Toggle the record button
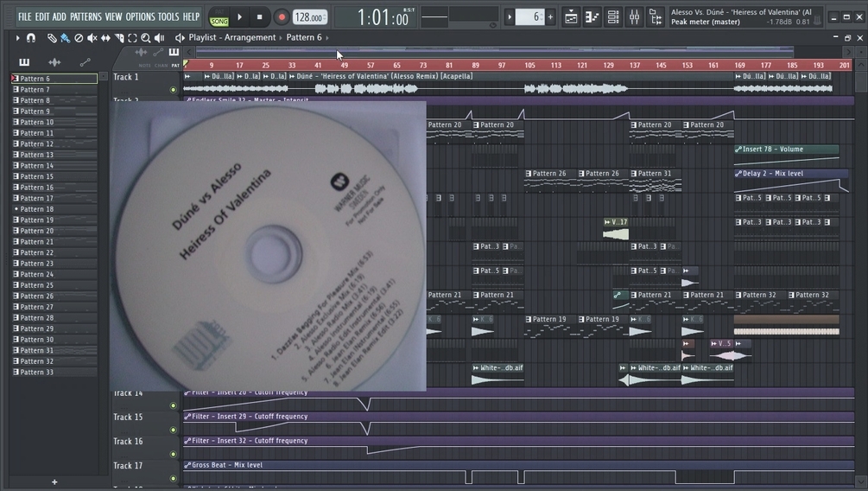Screen dimensions: 868x491 282,17
